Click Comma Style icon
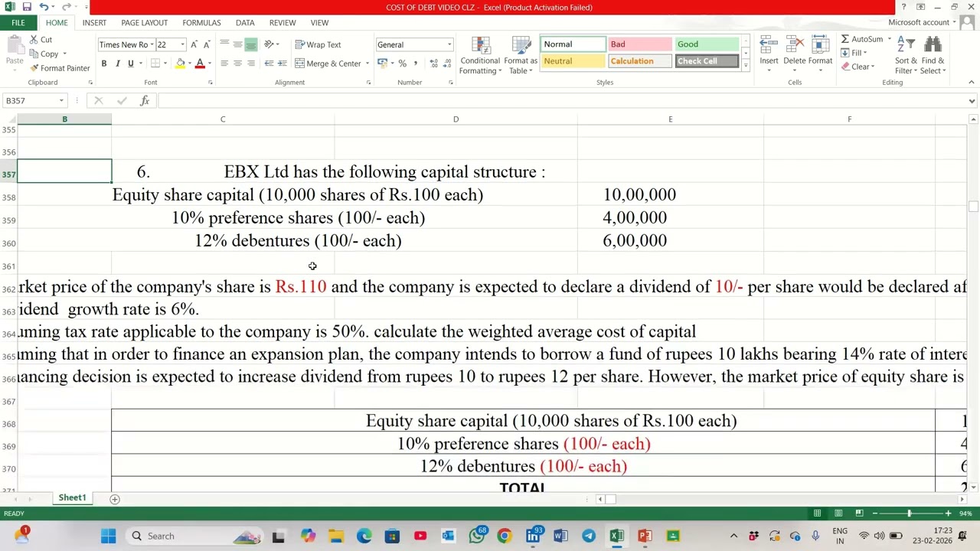 (415, 64)
